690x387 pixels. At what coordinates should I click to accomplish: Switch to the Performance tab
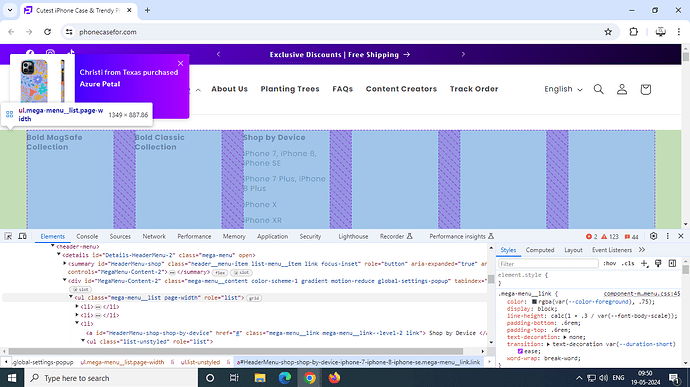[x=194, y=236]
